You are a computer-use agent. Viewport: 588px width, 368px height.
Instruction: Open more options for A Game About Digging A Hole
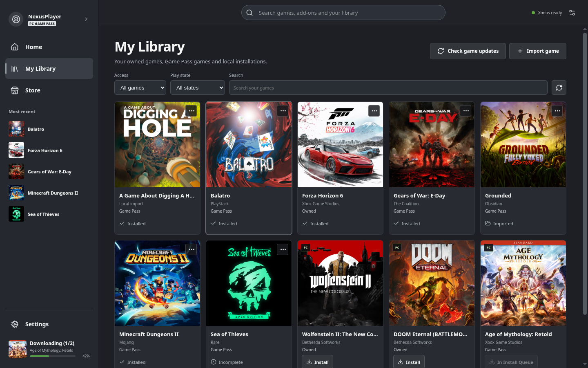[192, 111]
